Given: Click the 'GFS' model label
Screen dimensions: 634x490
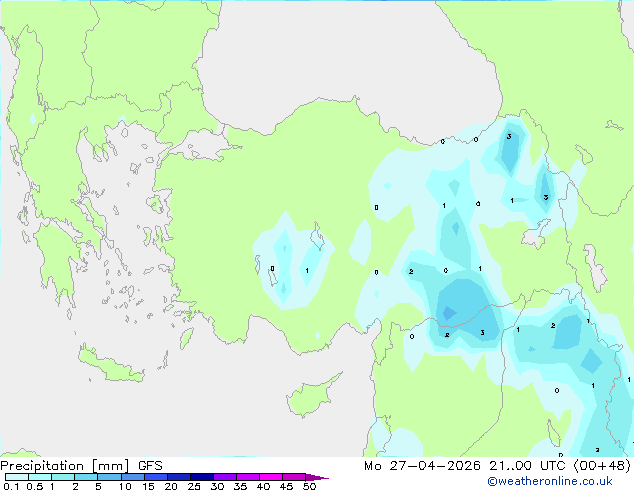Looking at the screenshot, I should [150, 466].
